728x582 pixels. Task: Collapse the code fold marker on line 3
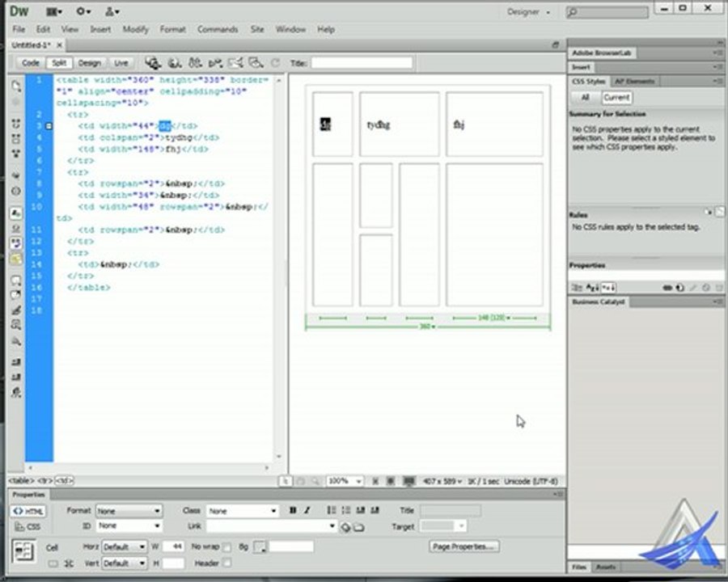[49, 126]
